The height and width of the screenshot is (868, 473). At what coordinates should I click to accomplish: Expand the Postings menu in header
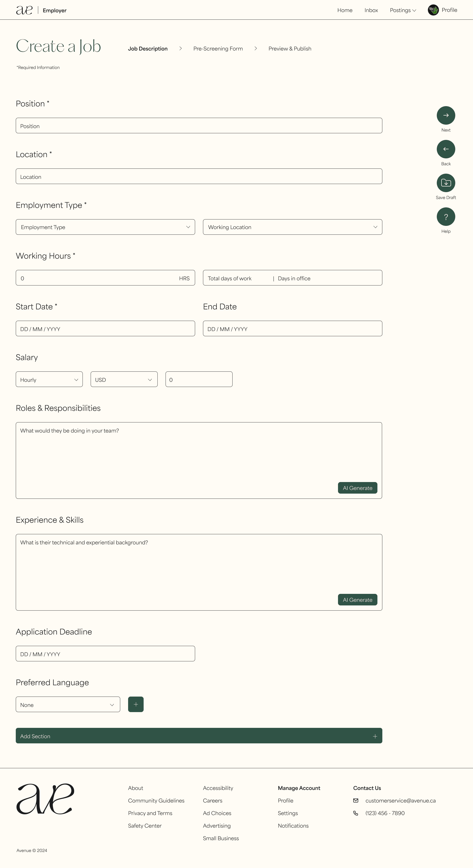pyautogui.click(x=403, y=10)
